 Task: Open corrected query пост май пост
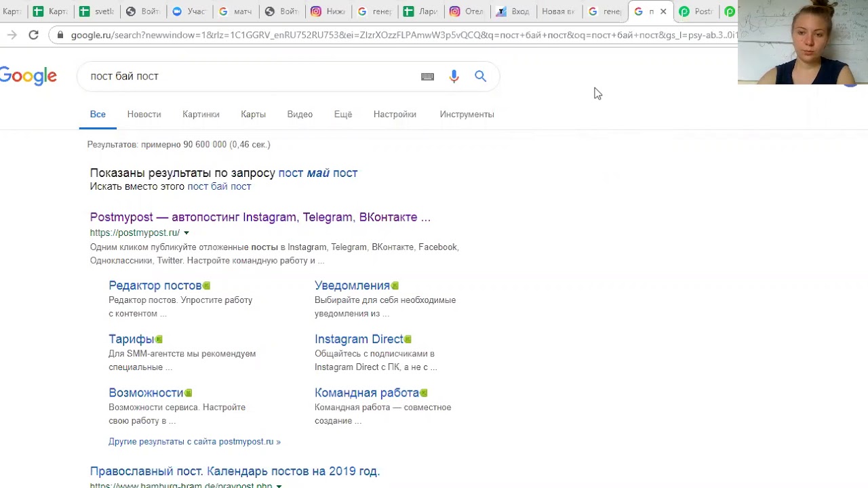pyautogui.click(x=318, y=173)
